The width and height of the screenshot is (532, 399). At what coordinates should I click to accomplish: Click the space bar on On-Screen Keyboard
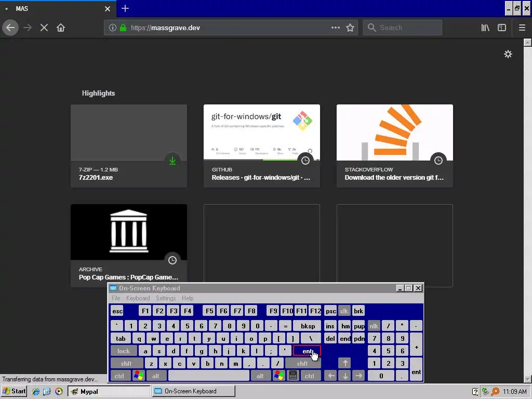209,376
